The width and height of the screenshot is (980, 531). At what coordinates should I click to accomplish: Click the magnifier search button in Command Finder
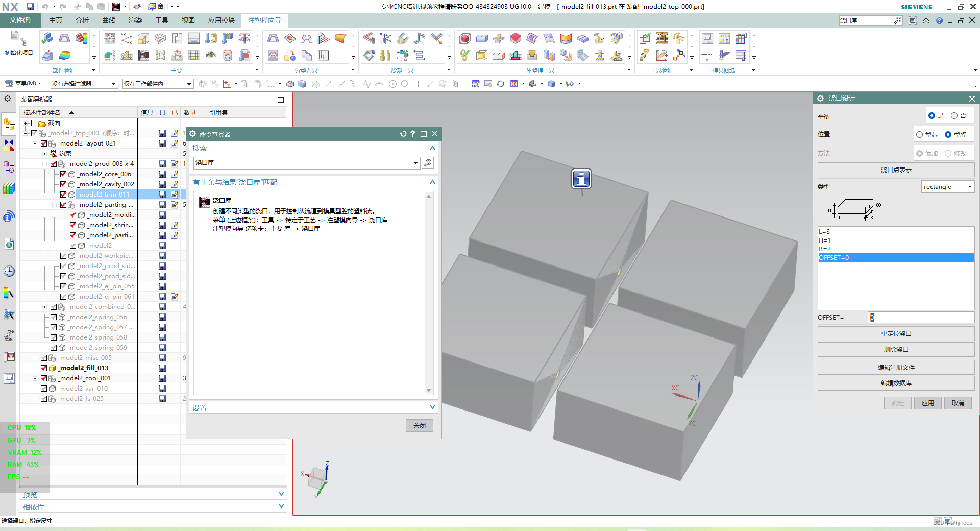(x=428, y=163)
